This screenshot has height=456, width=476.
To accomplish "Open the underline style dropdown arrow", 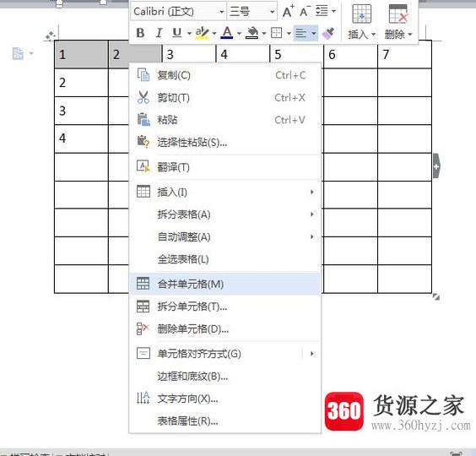I will pyautogui.click(x=189, y=33).
